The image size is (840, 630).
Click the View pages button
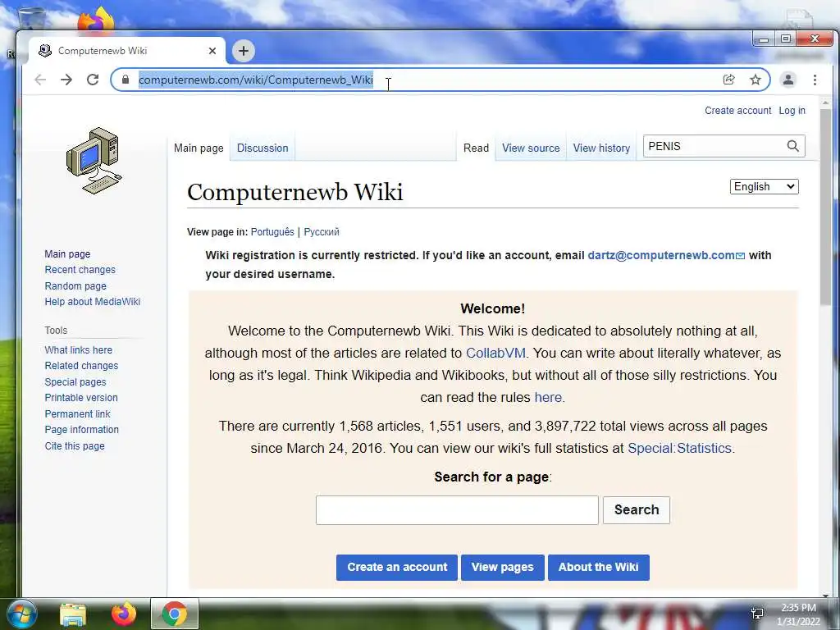(503, 568)
